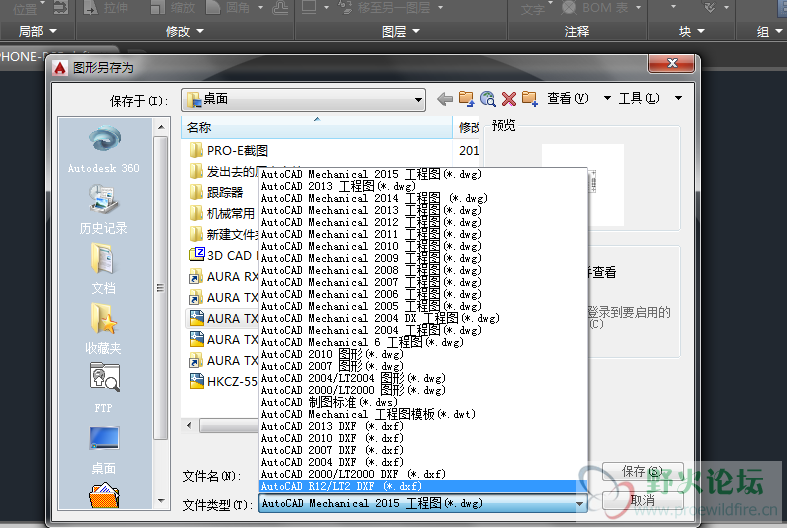Open the 桌面 desktop location in sidebar
The width and height of the screenshot is (787, 528).
[x=104, y=450]
